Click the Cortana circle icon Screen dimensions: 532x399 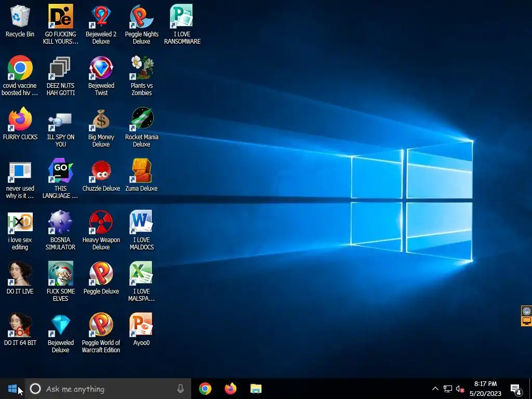[35, 389]
